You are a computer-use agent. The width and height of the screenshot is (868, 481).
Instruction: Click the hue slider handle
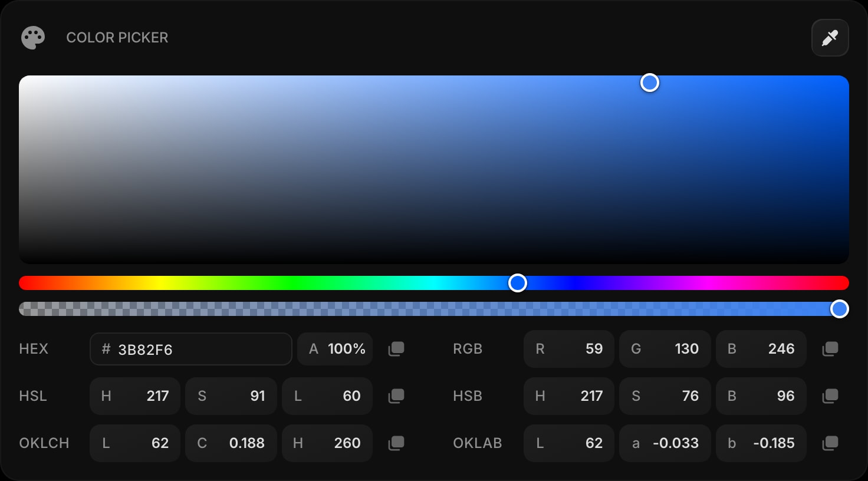coord(518,283)
